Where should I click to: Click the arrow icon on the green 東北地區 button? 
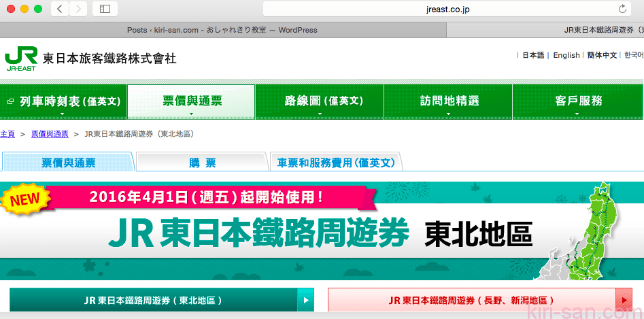click(x=305, y=300)
